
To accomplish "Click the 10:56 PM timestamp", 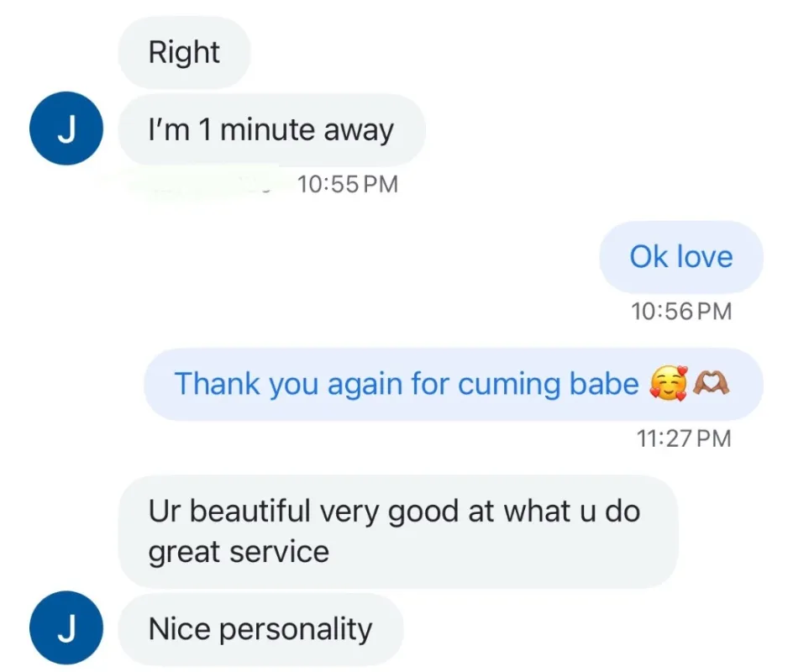I will [681, 311].
